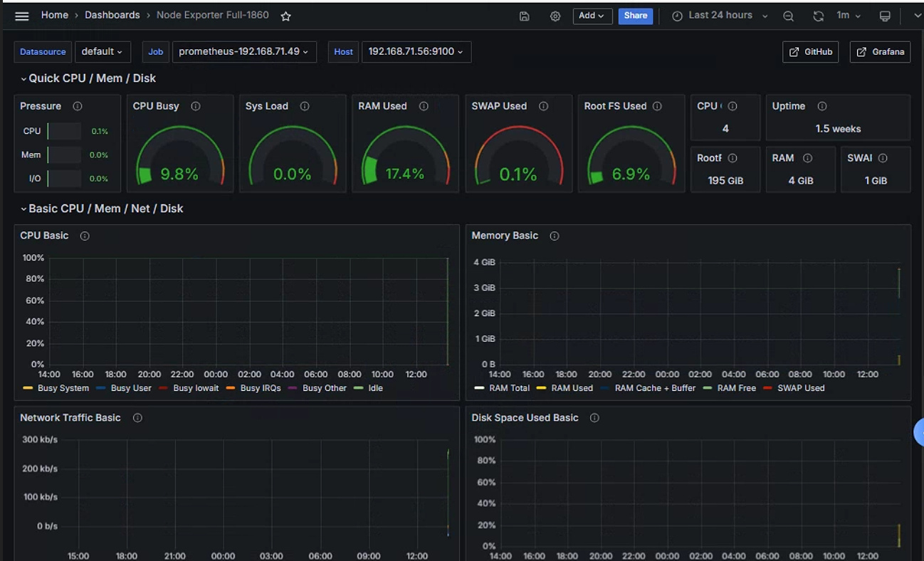This screenshot has width=924, height=561.
Task: Open the Node Exporter Full-1860 breadcrumb
Action: tap(213, 15)
